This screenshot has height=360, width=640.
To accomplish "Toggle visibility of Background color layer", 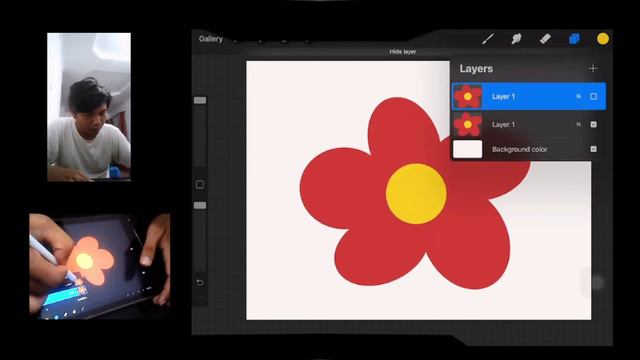I will pyautogui.click(x=593, y=149).
